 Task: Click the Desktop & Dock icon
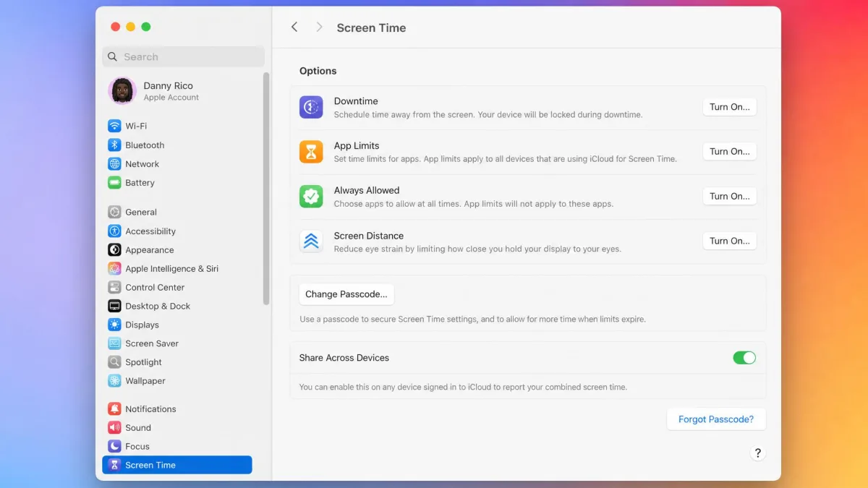114,306
